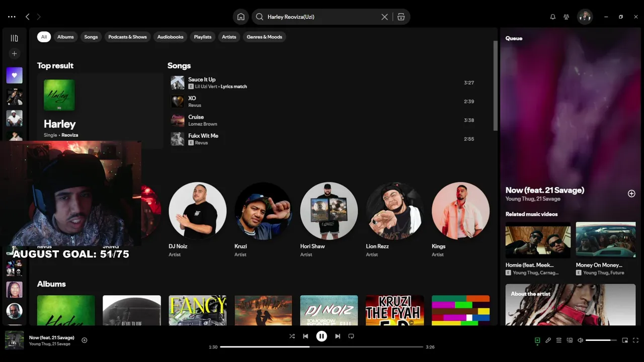Play the Sauce It Up song
644x362 pixels.
click(325, 82)
